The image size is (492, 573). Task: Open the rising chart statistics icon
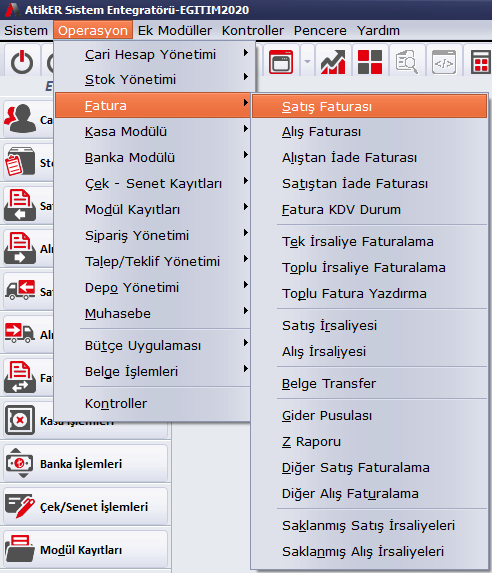(333, 62)
